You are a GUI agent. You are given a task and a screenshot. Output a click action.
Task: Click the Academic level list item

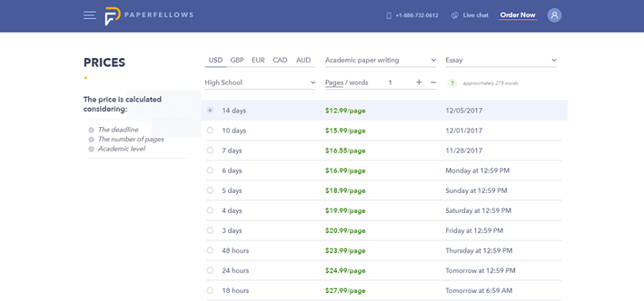coord(121,149)
